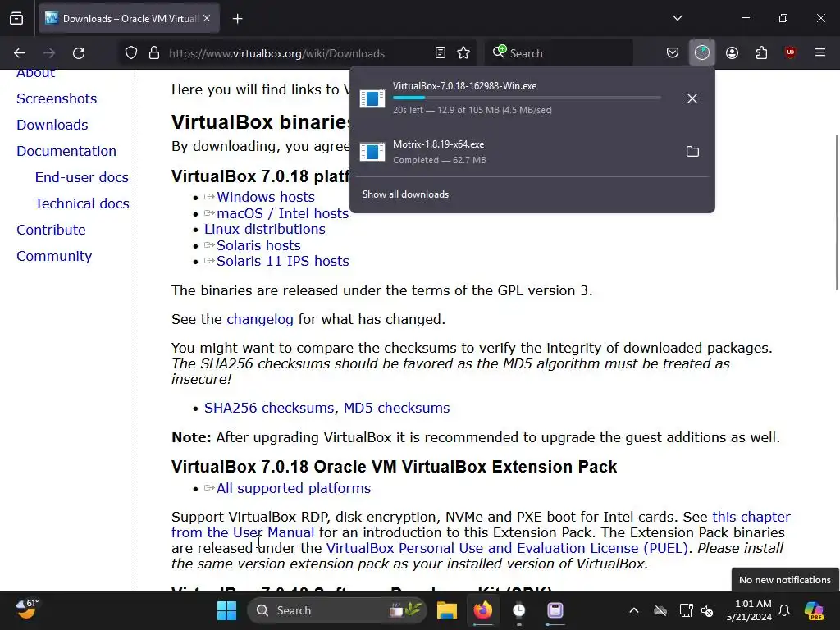View site security padlock information
This screenshot has height=630, width=840.
pos(154,53)
